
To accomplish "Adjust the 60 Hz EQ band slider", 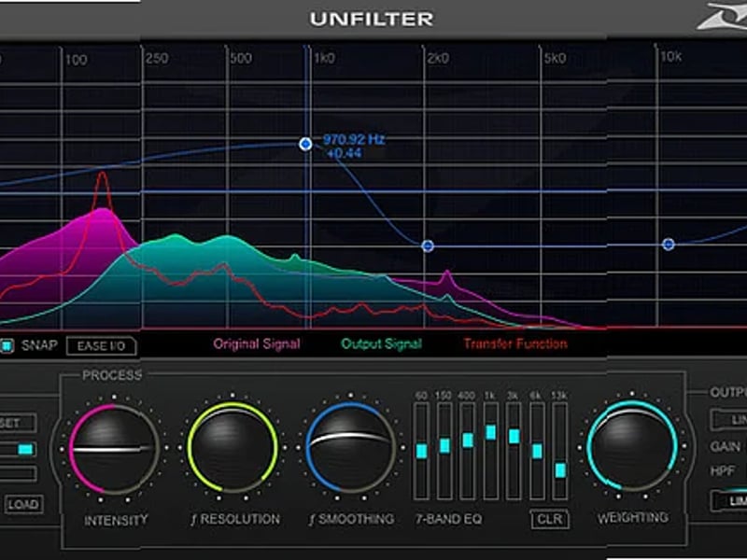I will [420, 452].
